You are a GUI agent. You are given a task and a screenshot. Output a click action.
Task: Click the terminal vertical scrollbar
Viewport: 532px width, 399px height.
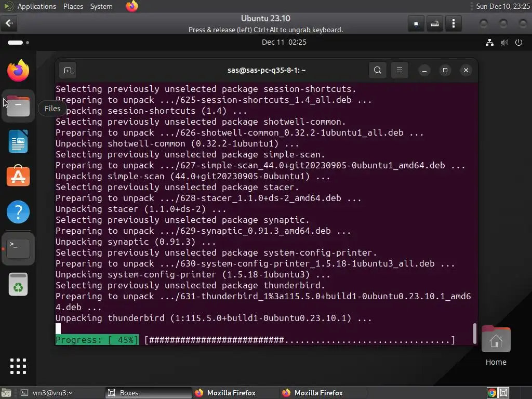coord(474,333)
